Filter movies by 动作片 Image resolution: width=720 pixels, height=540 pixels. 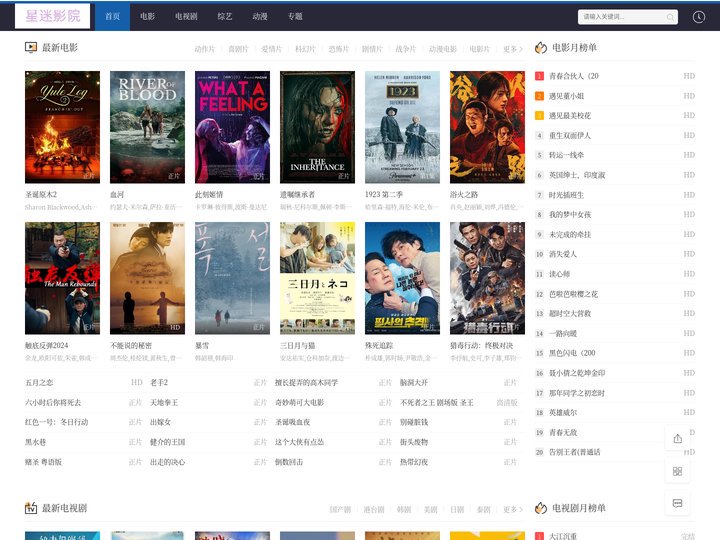click(x=204, y=49)
